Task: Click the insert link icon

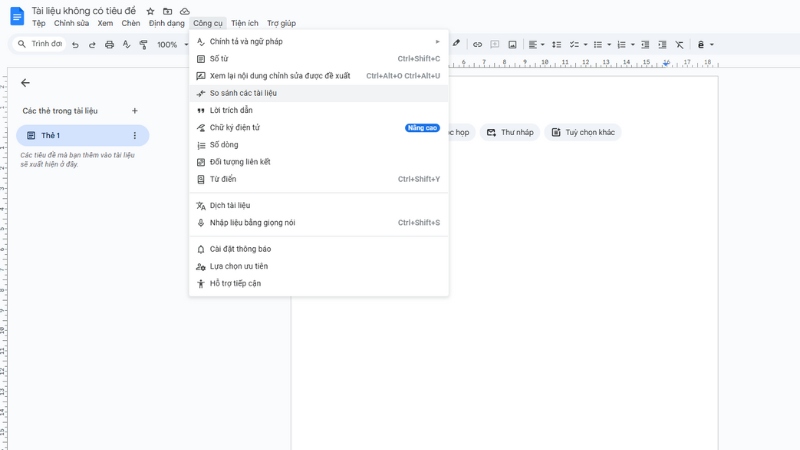Action: [477, 45]
